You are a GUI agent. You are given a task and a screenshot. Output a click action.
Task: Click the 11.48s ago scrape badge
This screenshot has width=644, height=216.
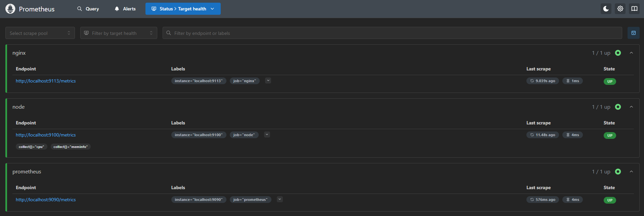point(543,135)
